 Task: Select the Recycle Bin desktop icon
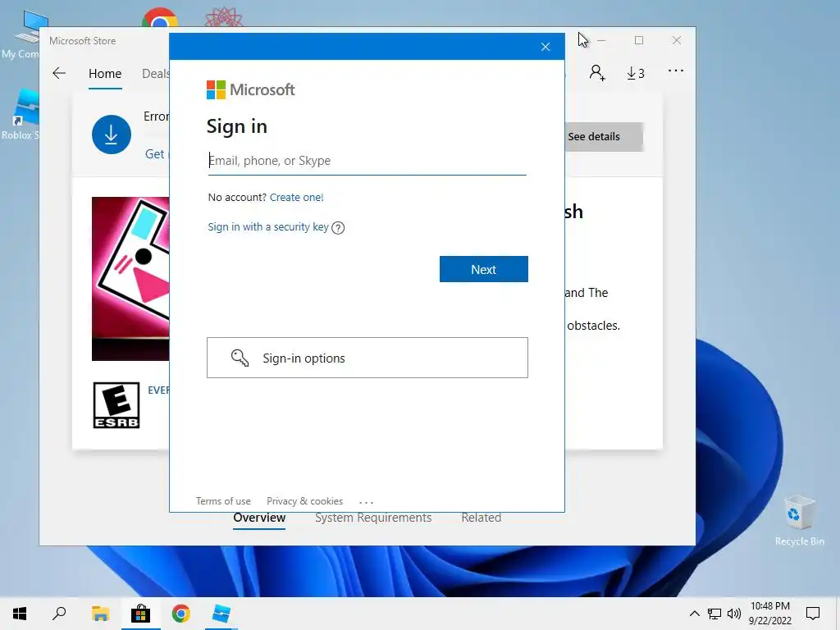pos(799,521)
